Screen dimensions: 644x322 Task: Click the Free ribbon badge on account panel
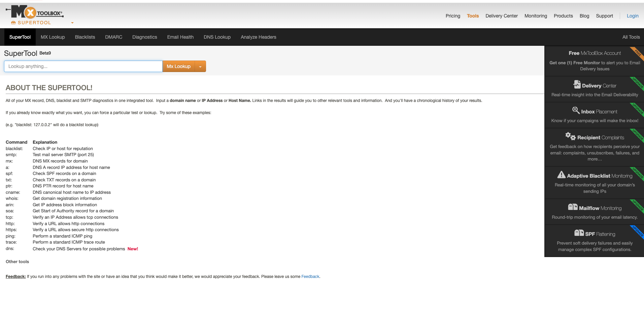(638, 52)
